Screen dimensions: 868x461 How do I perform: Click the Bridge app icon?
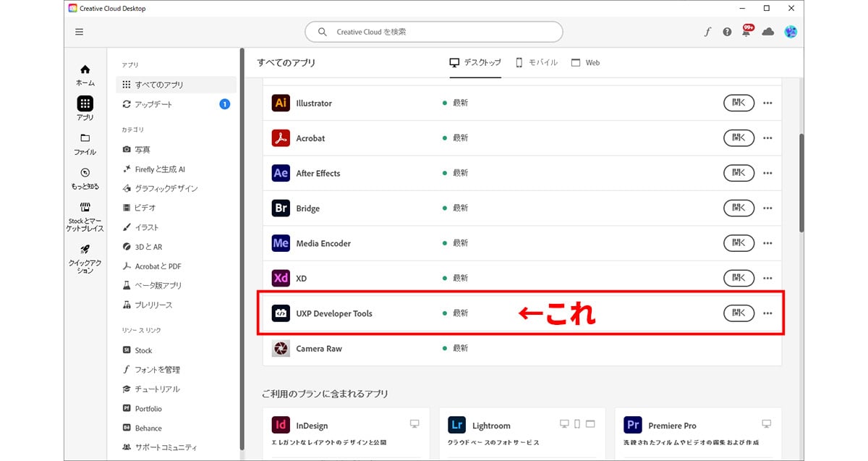[x=281, y=208]
